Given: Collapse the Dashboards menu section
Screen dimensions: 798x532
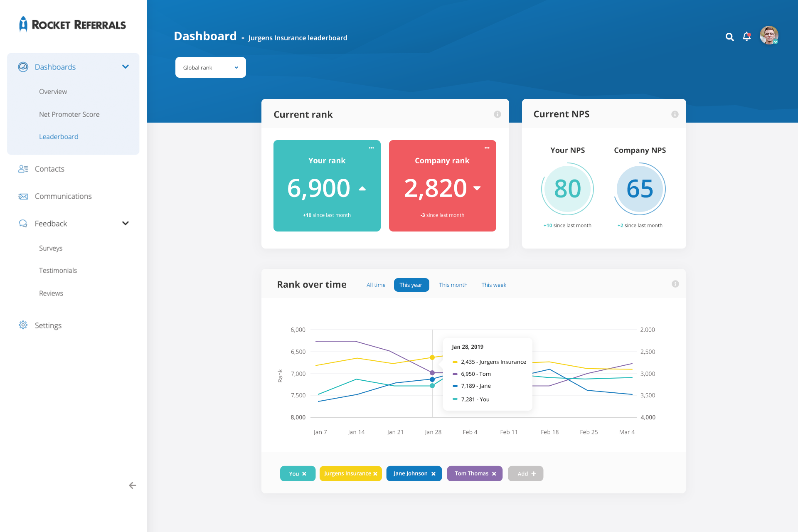Looking at the screenshot, I should point(125,67).
